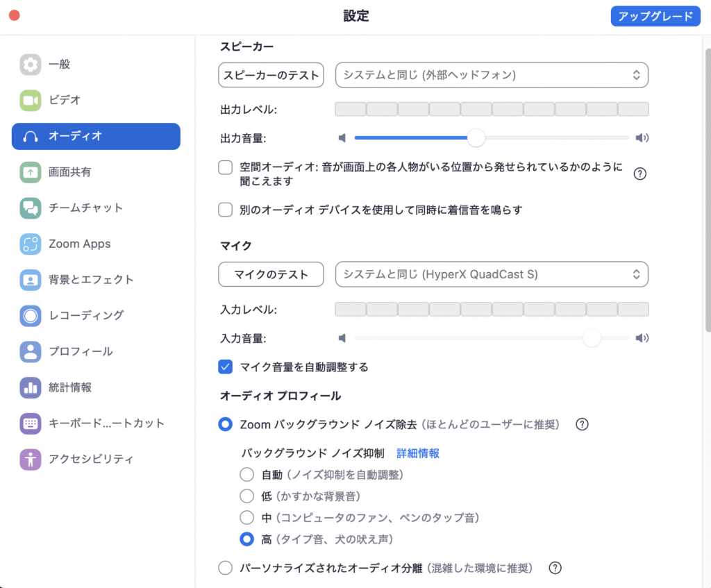This screenshot has height=588, width=711.
Task: Open speaker device dropdown (外部ヘッドフォン)
Action: point(492,75)
